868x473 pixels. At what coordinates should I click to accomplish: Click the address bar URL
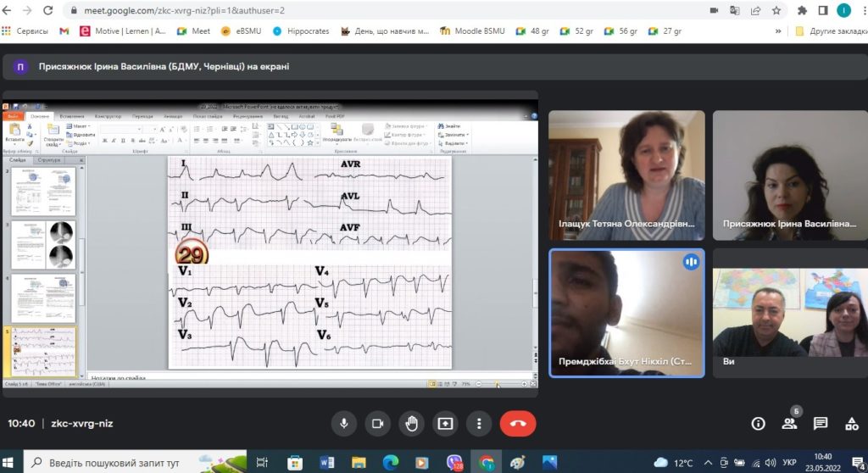pyautogui.click(x=339, y=10)
